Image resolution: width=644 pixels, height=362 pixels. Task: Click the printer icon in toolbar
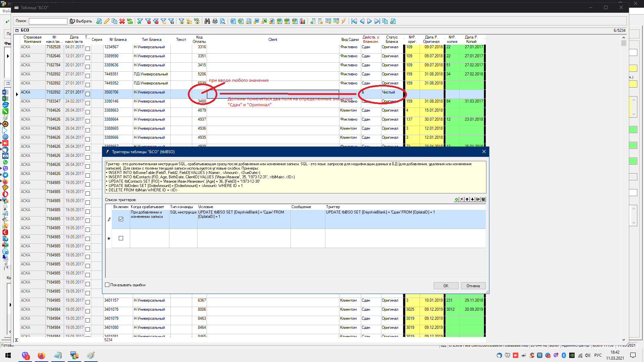click(215, 21)
